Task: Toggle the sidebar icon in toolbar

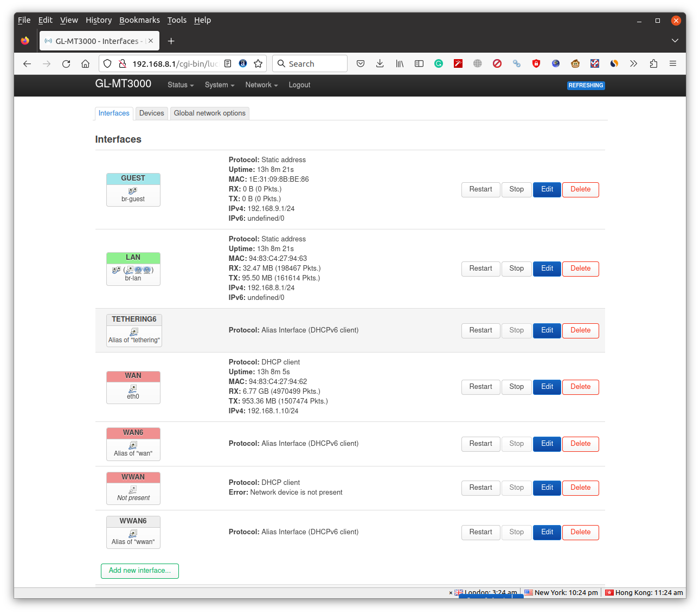Action: (419, 63)
